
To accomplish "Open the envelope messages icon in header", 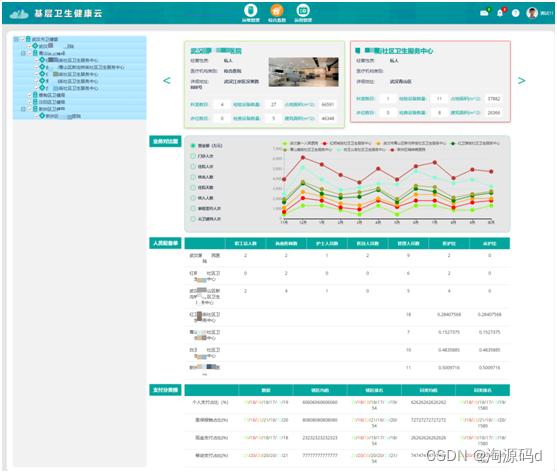I will (x=484, y=13).
